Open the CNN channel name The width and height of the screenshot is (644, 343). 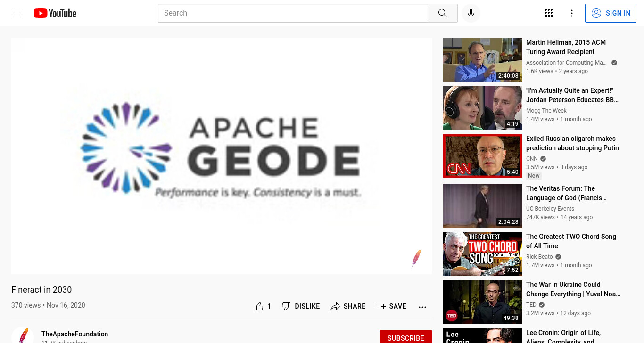(x=532, y=159)
